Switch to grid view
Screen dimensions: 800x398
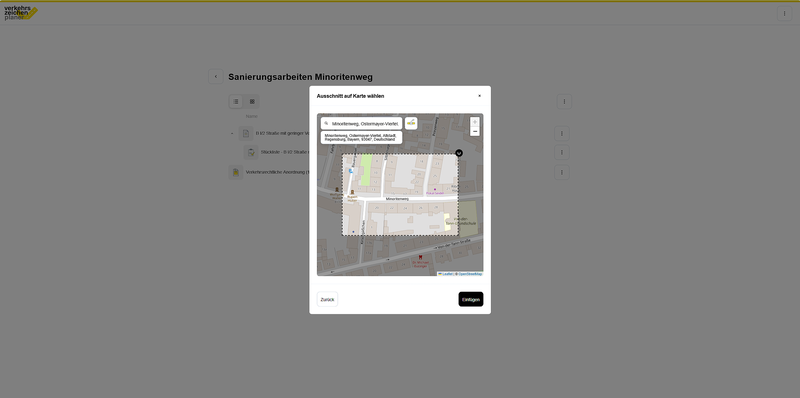pos(252,102)
